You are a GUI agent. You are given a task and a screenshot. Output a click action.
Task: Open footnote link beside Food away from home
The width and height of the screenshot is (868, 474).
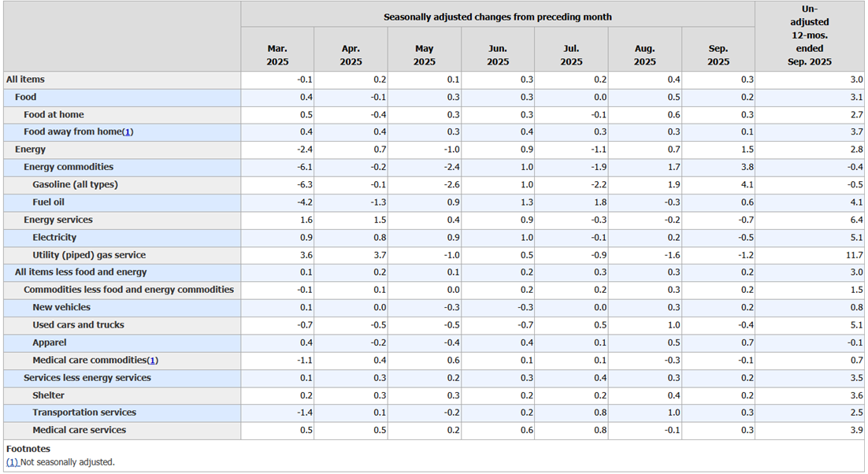128,131
